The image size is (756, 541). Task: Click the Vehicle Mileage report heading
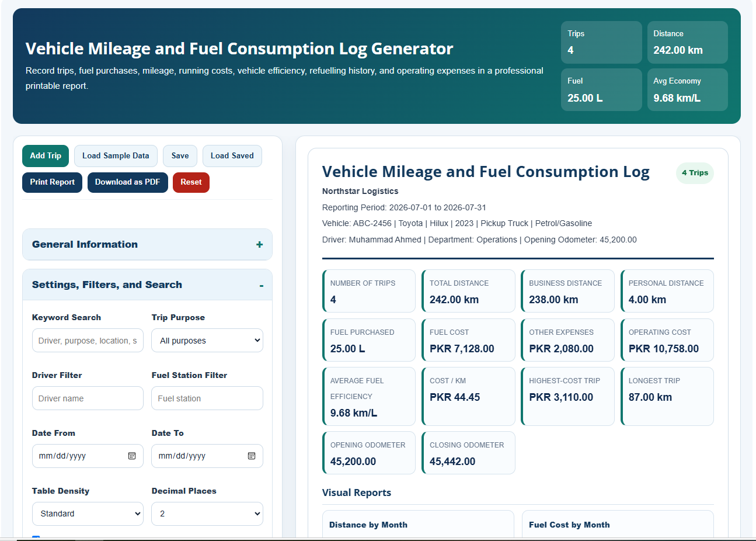[x=486, y=172]
